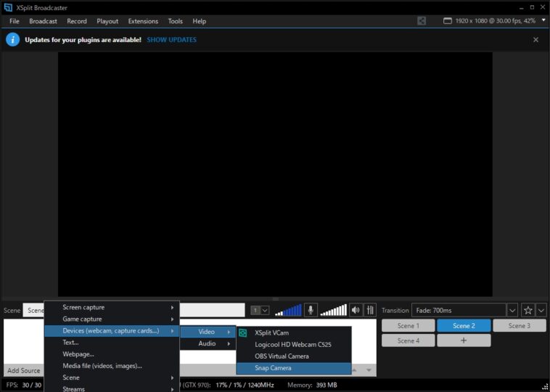Image resolution: width=550 pixels, height=392 pixels.
Task: Click the black preview canvas
Action: pyautogui.click(x=275, y=174)
